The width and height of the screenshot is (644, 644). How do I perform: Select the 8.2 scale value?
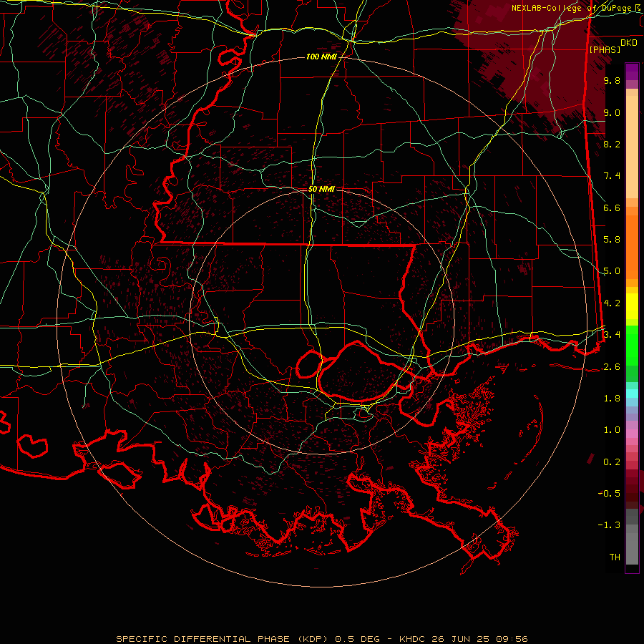click(x=612, y=144)
